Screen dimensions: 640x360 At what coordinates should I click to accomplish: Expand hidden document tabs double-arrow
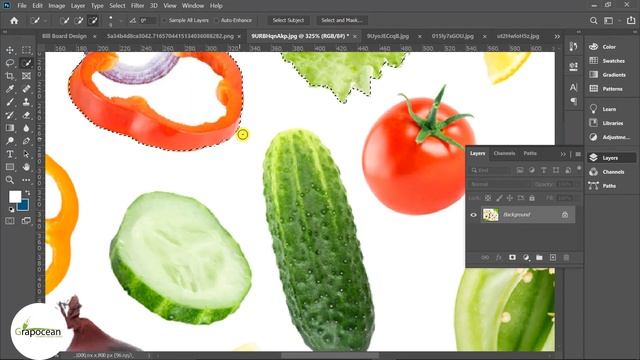coord(557,36)
